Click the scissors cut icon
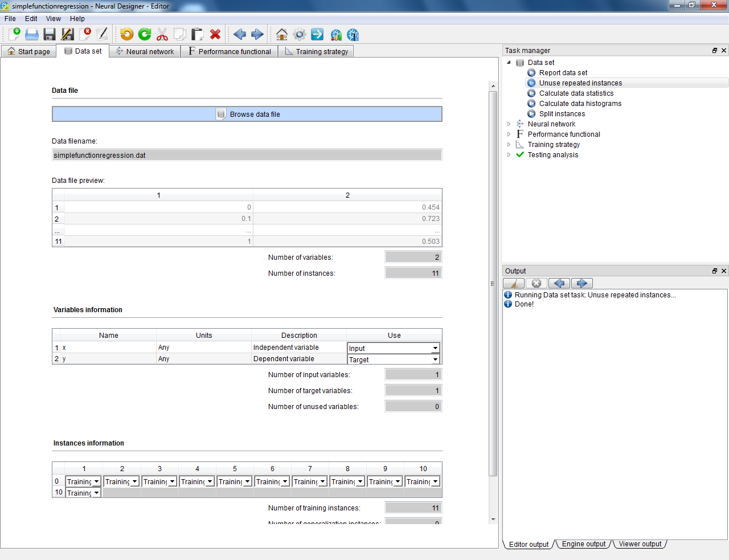Image resolution: width=729 pixels, height=560 pixels. [x=162, y=34]
